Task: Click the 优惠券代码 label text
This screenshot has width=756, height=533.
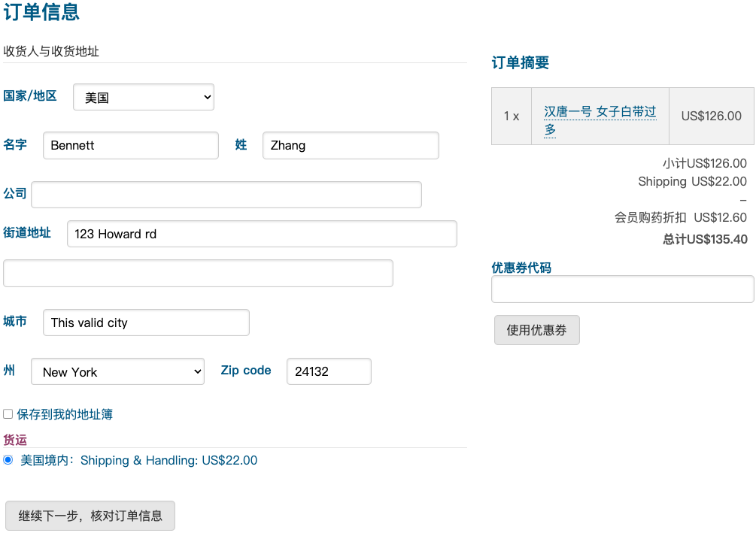Action: point(521,268)
